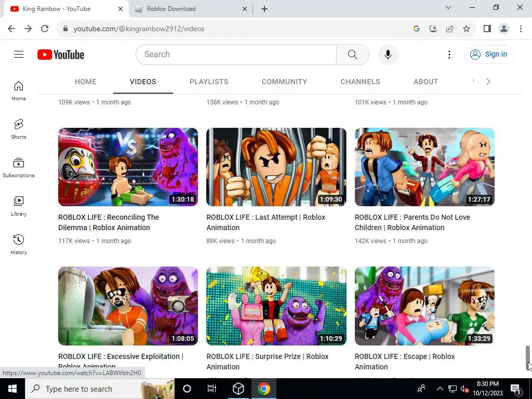Toggle the browser side panel

click(487, 29)
